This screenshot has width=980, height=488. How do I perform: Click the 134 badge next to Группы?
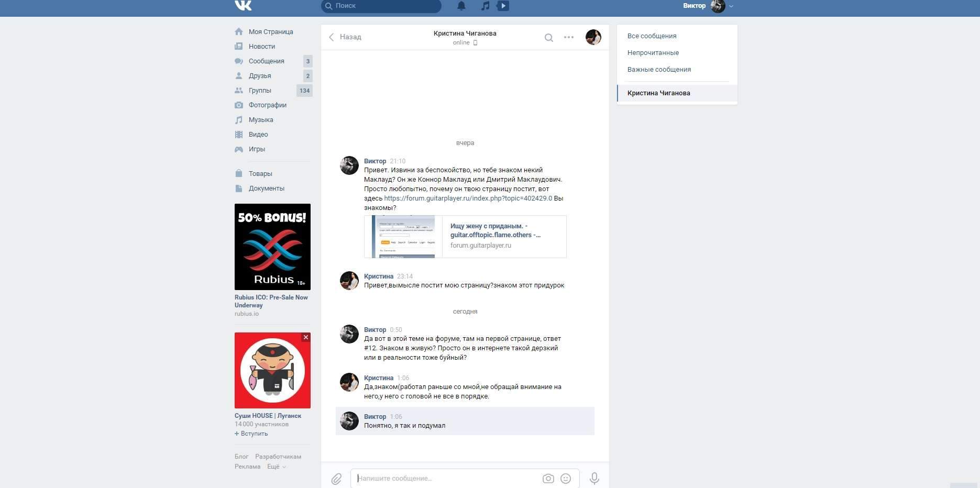(x=305, y=91)
